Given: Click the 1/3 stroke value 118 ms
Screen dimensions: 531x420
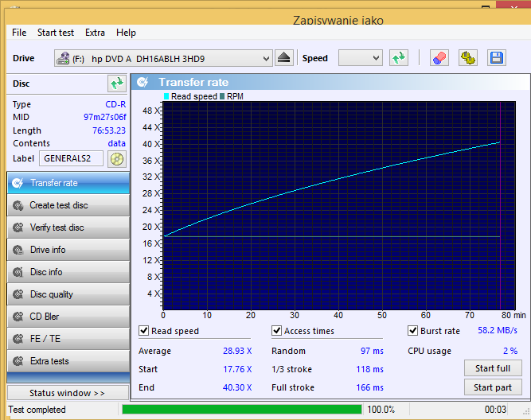Looking at the screenshot, I should 370,369.
